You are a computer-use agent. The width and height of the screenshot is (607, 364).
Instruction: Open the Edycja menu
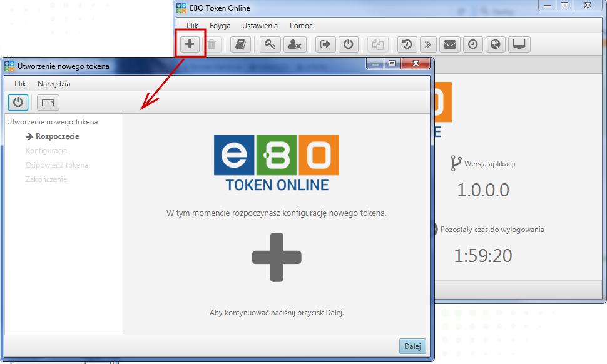click(x=220, y=26)
